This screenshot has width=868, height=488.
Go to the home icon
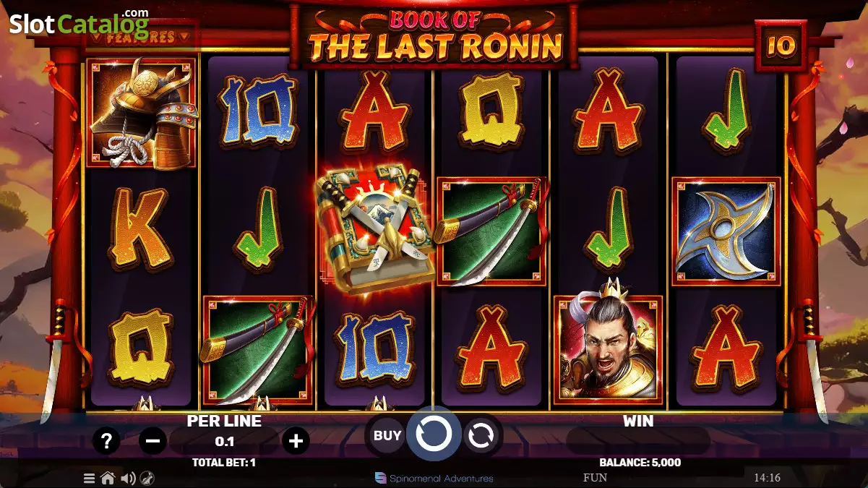(108, 478)
